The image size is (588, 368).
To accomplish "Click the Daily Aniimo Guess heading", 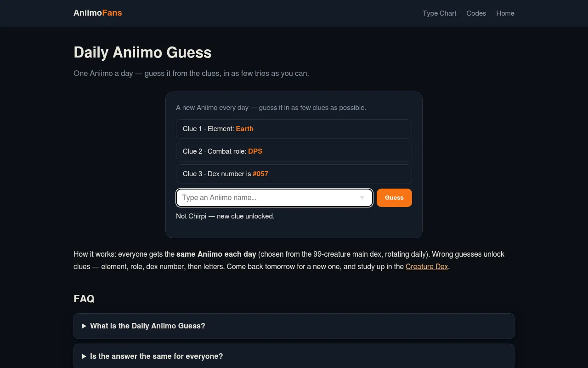I will coord(142,52).
